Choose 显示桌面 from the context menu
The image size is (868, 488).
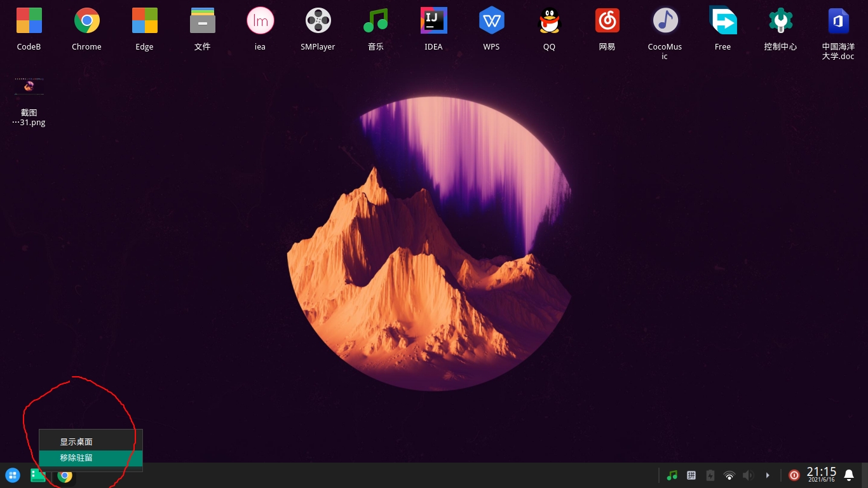pos(76,442)
